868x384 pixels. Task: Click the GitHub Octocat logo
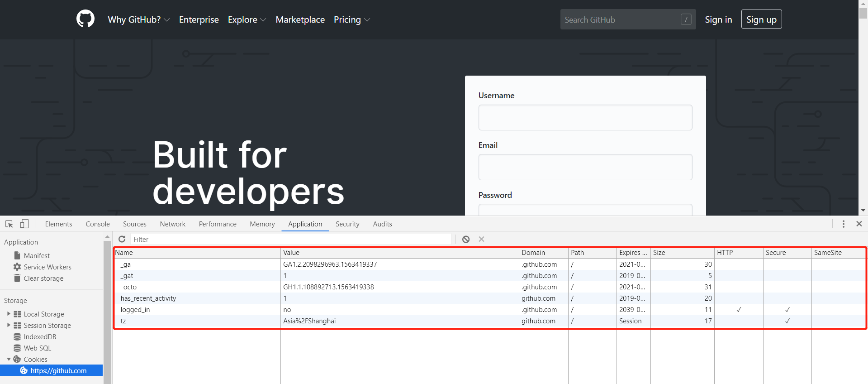tap(85, 19)
